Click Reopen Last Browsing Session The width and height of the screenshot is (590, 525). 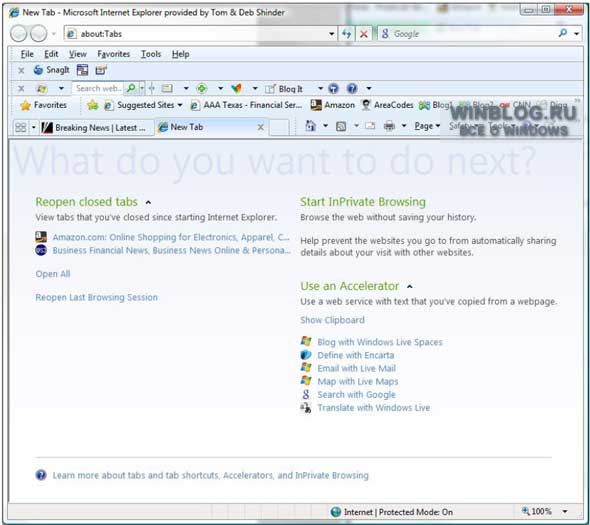97,297
